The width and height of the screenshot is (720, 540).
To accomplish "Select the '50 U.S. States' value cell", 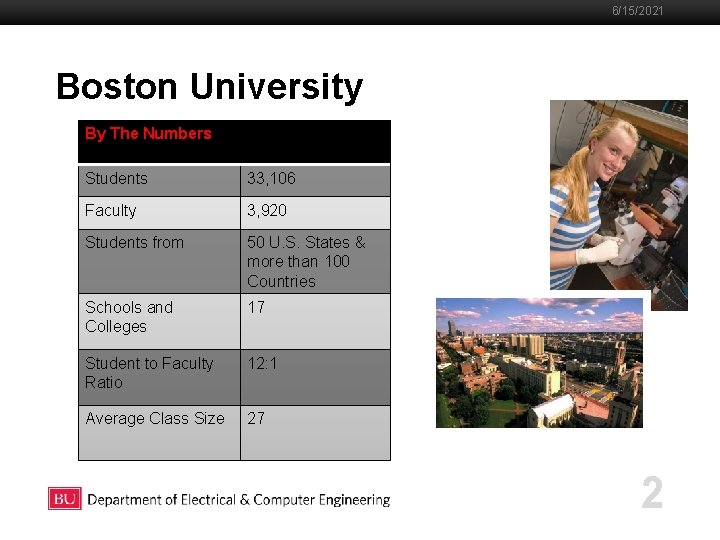I will (315, 261).
